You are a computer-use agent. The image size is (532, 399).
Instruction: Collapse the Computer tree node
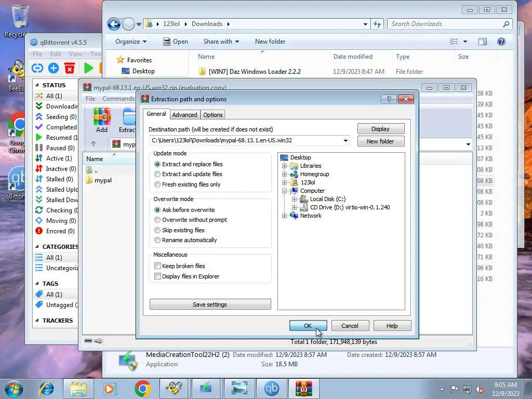pyautogui.click(x=284, y=191)
